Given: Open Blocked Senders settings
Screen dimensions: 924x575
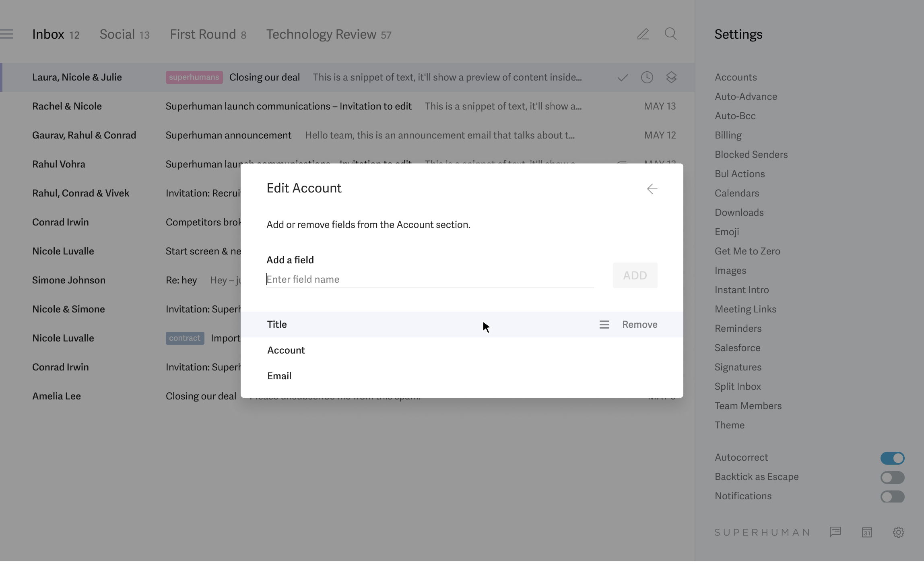Looking at the screenshot, I should coord(751,155).
